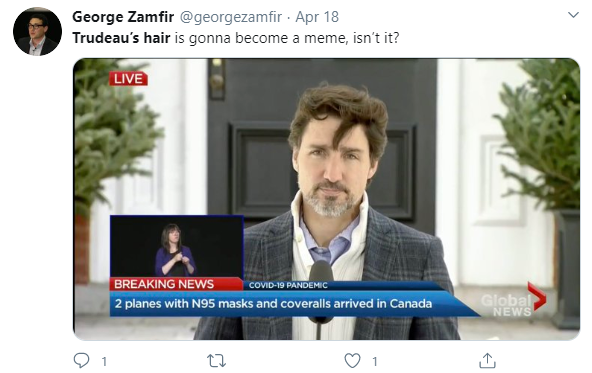Click the like count beside the heart
Viewport: 592px width, 373px height.
375,362
